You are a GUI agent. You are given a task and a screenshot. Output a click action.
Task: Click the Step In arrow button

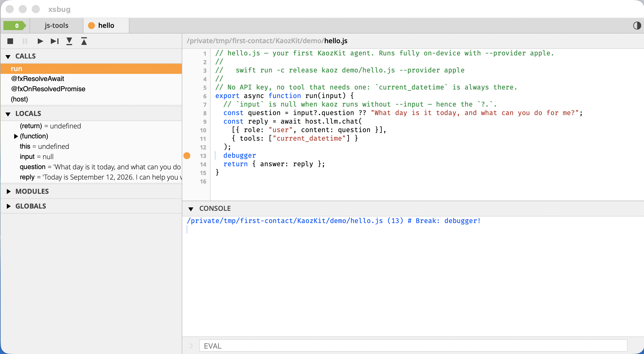[x=69, y=41]
